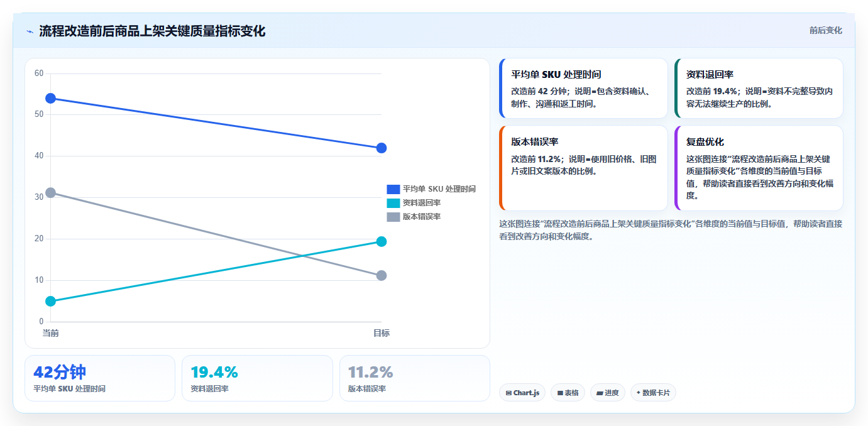Select the cyan data point at 当前
The width and height of the screenshot is (868, 426).
tap(50, 302)
